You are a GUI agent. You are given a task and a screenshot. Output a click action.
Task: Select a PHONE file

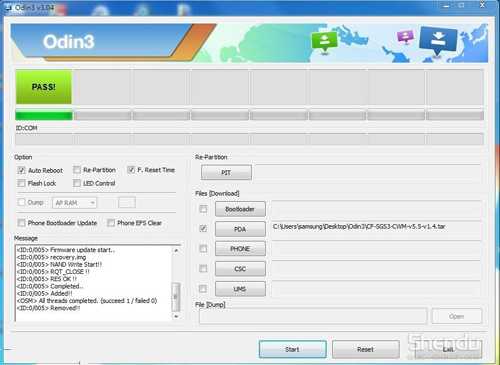pyautogui.click(x=240, y=249)
